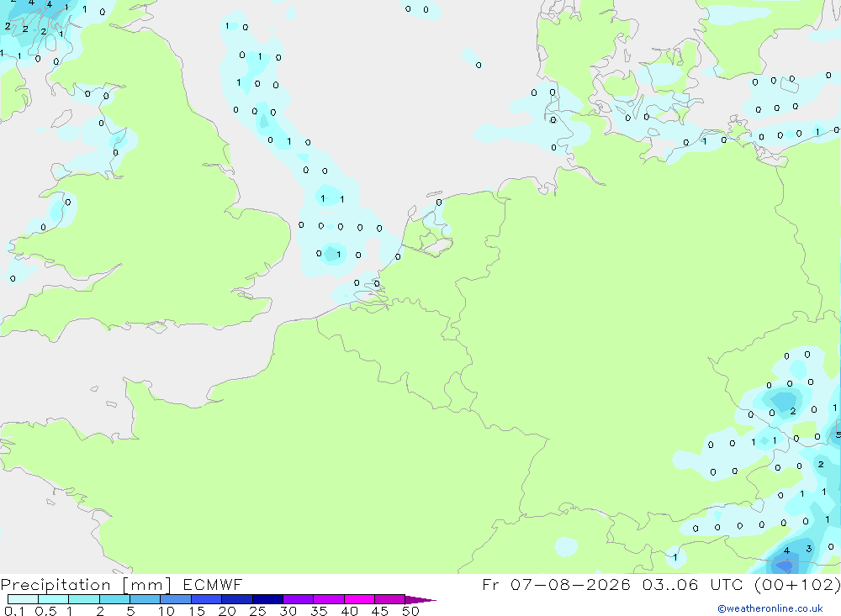Click the '40' legend scale label

tap(349, 611)
